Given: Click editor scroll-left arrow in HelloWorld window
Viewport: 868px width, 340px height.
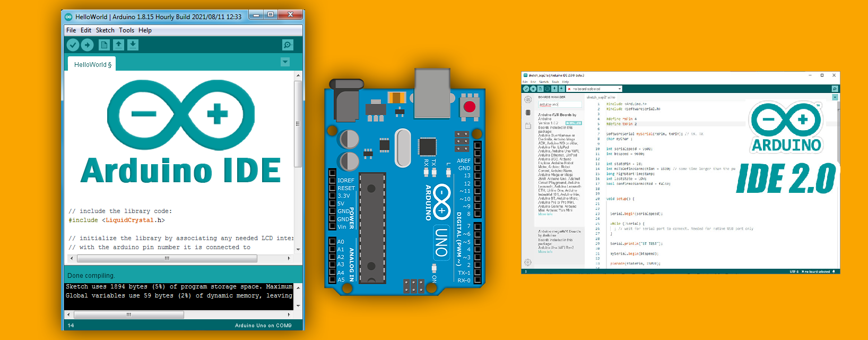Looking at the screenshot, I should pyautogui.click(x=72, y=258).
